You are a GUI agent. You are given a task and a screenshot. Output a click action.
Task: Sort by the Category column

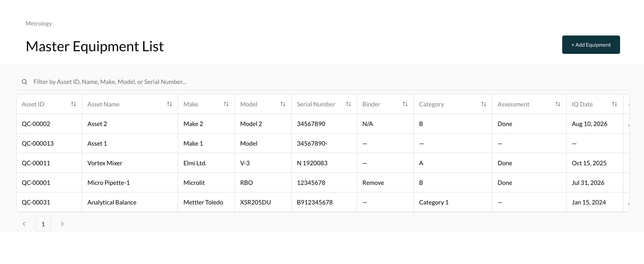coord(483,104)
